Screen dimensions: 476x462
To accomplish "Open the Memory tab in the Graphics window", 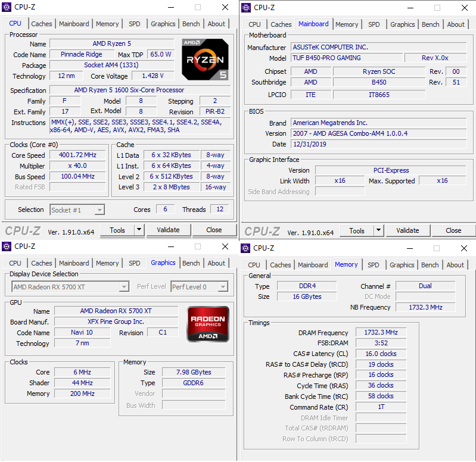I will pos(107,263).
